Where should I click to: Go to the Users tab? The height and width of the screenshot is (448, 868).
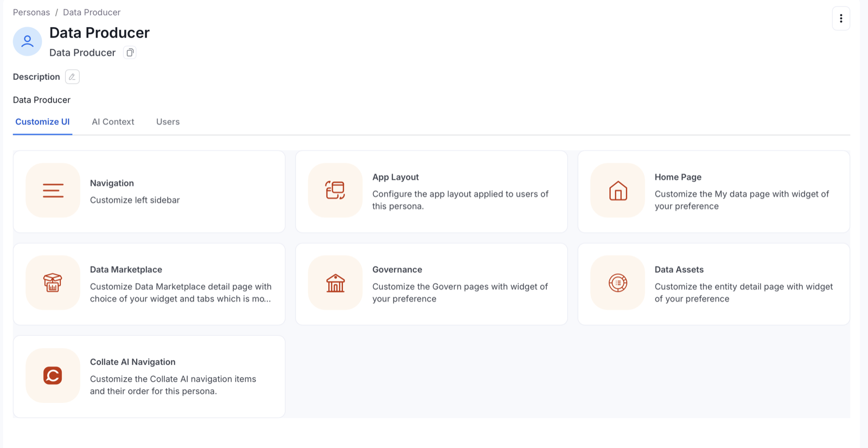click(x=168, y=122)
